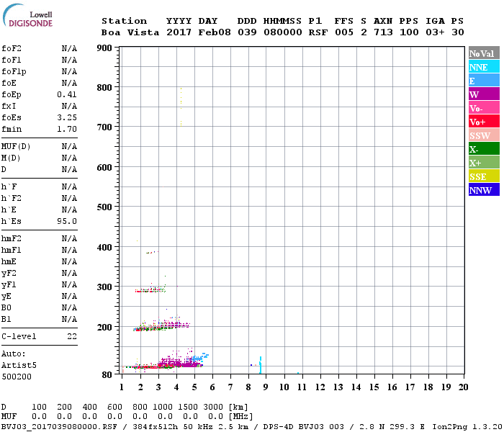This screenshot has height=432, width=504.
Task: Select the SSE yellow legend swatch
Action: coord(484,176)
